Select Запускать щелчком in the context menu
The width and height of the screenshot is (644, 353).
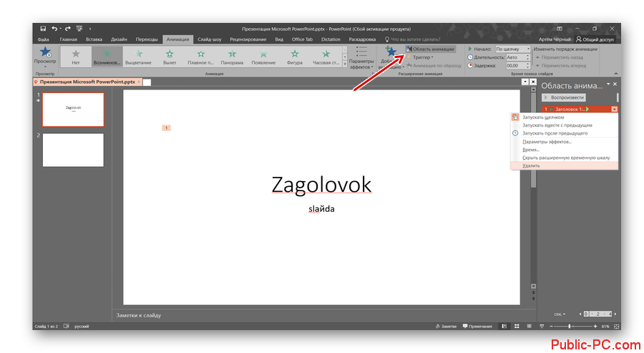coord(543,117)
